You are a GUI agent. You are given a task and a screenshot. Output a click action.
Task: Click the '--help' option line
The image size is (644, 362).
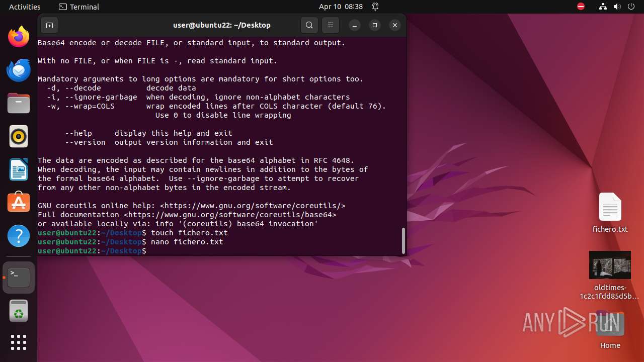(x=148, y=133)
